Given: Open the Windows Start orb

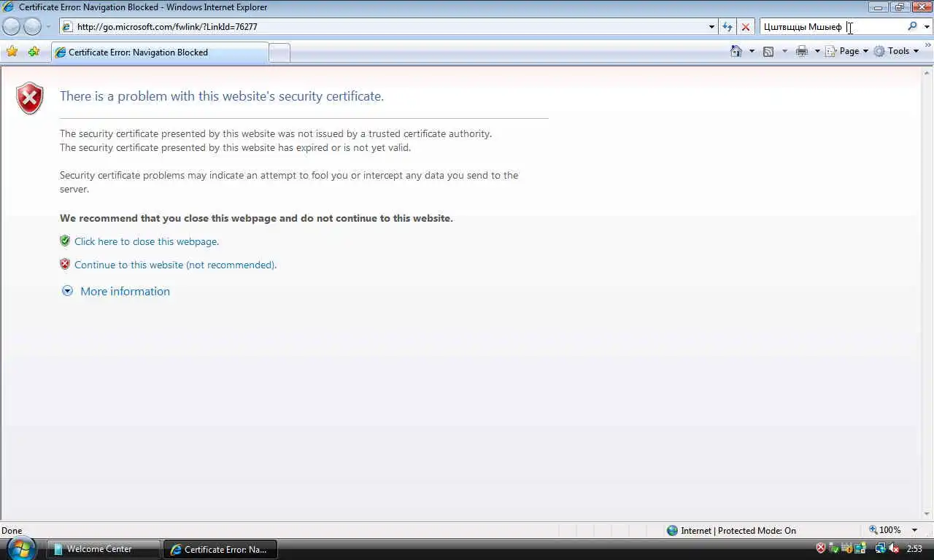Looking at the screenshot, I should [21, 548].
